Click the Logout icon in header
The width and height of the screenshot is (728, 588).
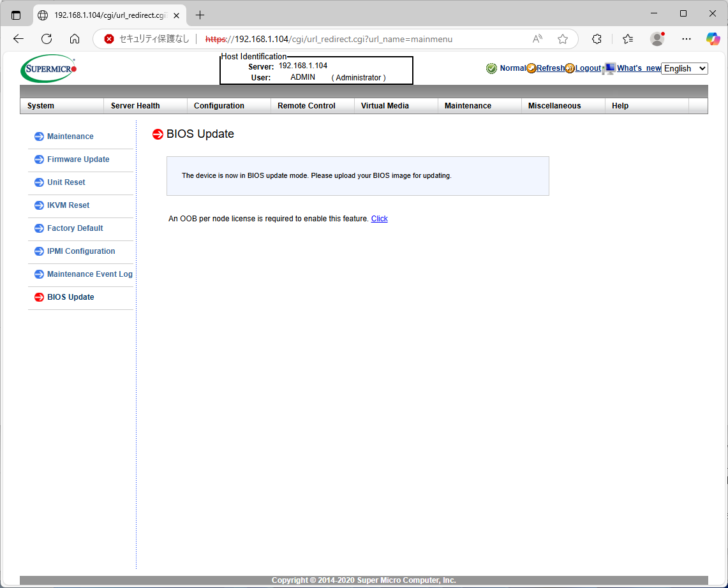tap(570, 68)
